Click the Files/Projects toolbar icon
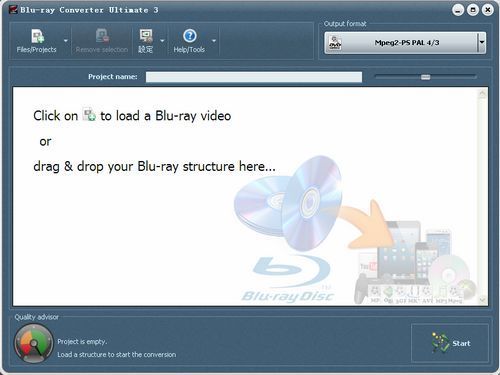 [x=37, y=36]
